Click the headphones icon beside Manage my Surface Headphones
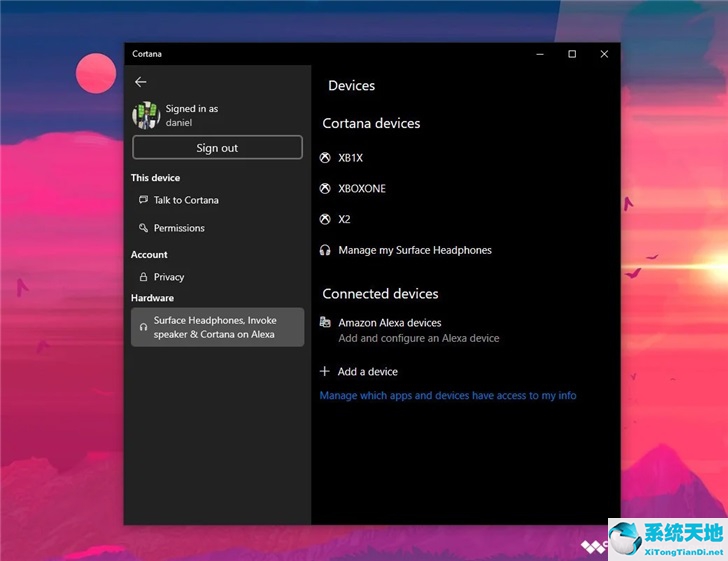This screenshot has width=728, height=561. (325, 250)
